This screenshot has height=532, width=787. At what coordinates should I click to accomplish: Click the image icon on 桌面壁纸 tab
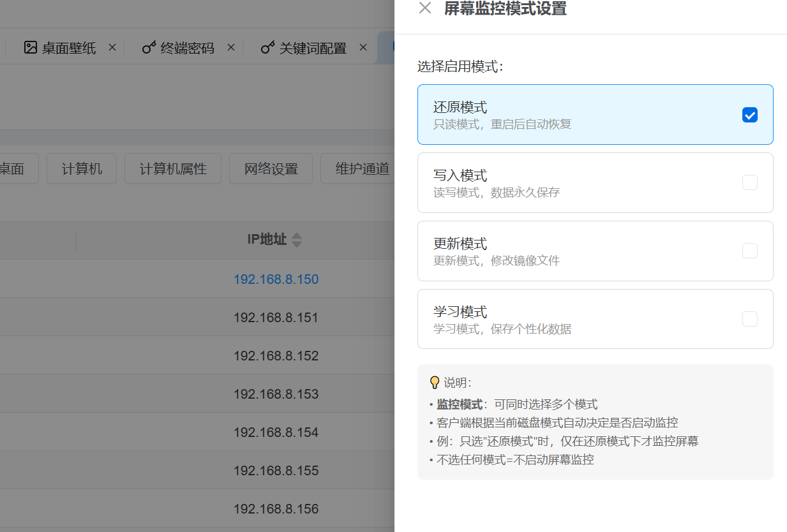pos(31,47)
